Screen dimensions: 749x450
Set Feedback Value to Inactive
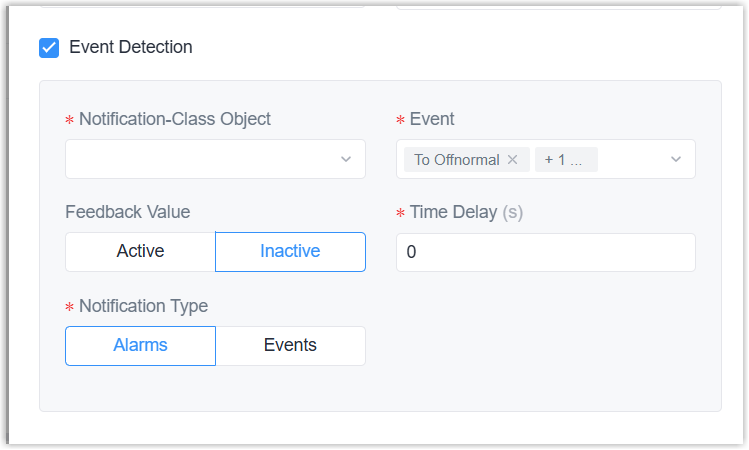(290, 252)
